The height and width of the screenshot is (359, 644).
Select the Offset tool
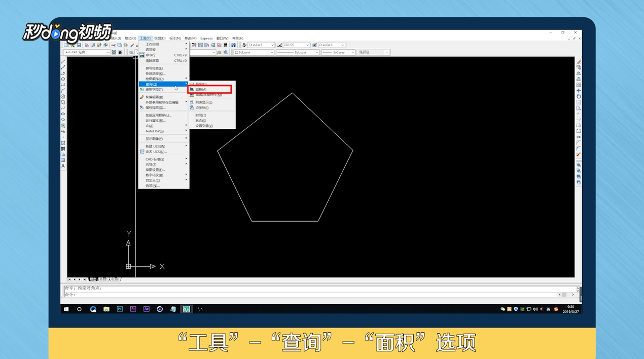[x=579, y=79]
